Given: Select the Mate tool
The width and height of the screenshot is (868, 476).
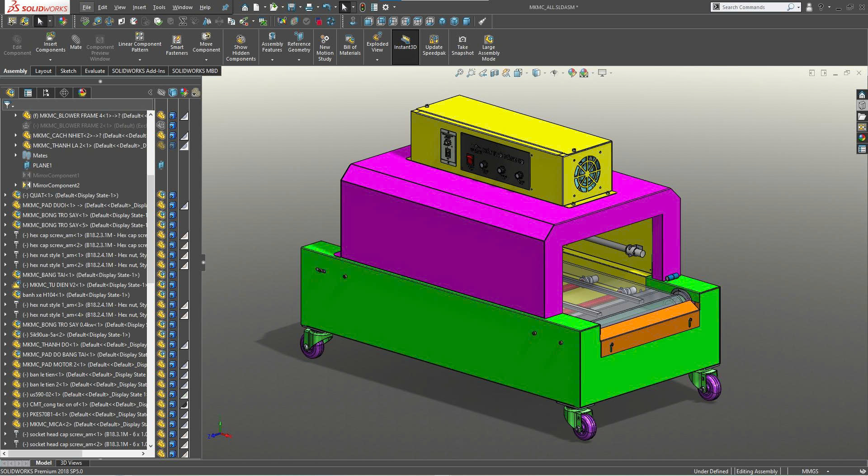Looking at the screenshot, I should pyautogui.click(x=75, y=43).
